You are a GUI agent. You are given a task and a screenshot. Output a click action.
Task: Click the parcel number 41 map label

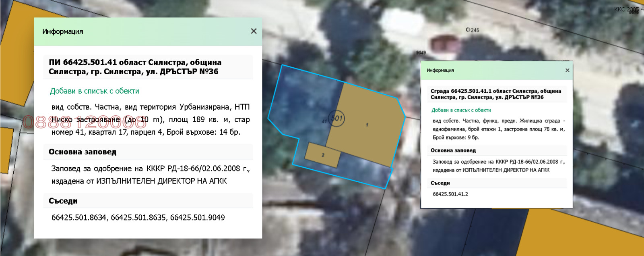[324, 121]
